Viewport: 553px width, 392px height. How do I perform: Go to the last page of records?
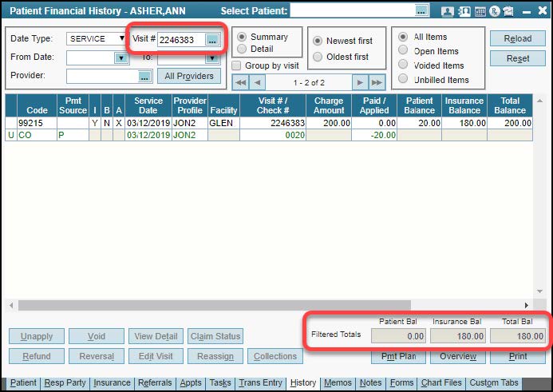(377, 82)
